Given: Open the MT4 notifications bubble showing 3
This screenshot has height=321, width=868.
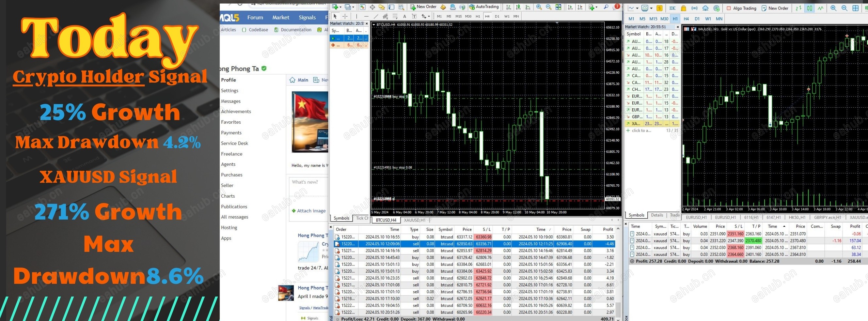Looking at the screenshot, I should pyautogui.click(x=617, y=7).
